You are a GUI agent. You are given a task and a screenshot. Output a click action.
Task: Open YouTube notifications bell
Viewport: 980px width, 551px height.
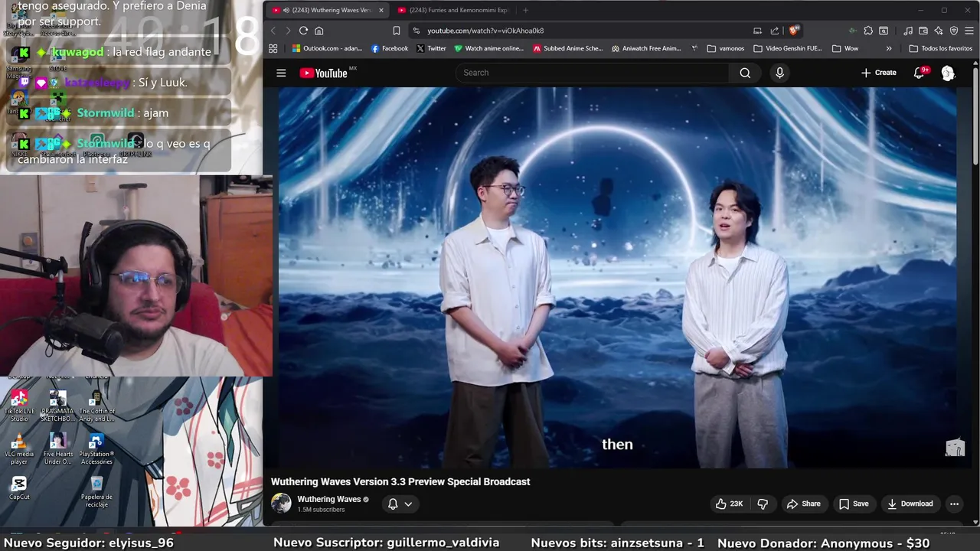(x=920, y=73)
